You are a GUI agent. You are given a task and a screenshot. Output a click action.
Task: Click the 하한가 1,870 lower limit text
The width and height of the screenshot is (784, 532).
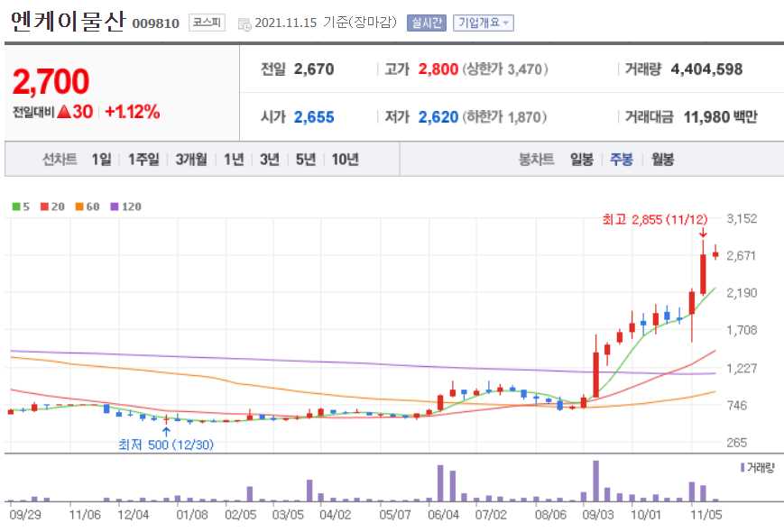point(504,117)
